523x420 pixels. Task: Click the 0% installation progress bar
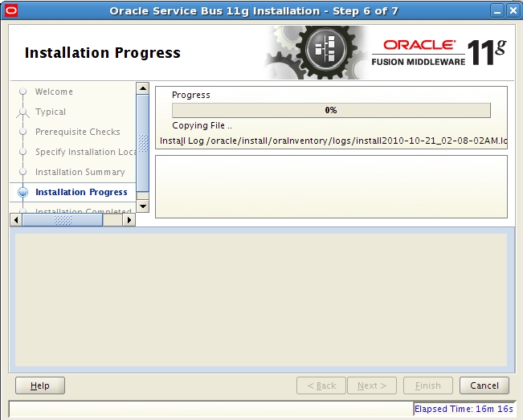click(331, 110)
